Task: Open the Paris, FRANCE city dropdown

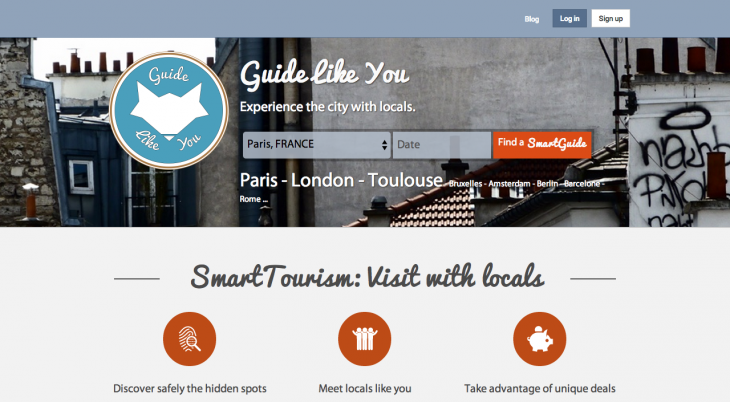Action: (x=317, y=145)
